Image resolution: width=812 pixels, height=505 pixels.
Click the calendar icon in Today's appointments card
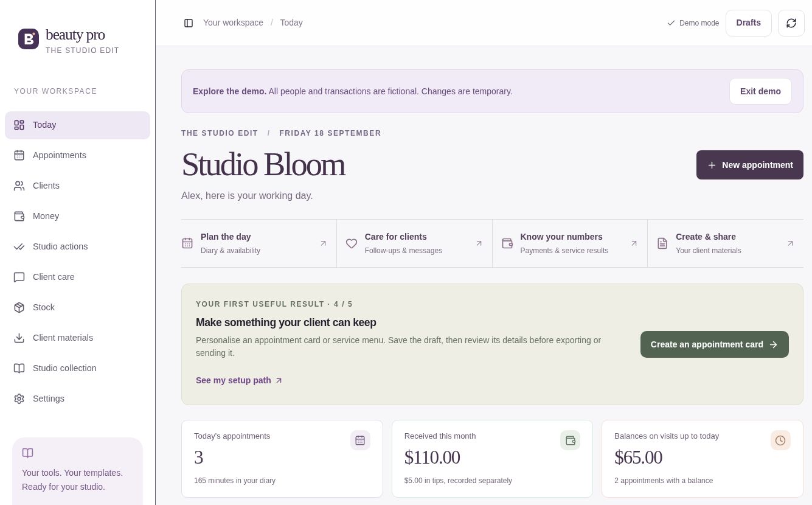click(360, 441)
